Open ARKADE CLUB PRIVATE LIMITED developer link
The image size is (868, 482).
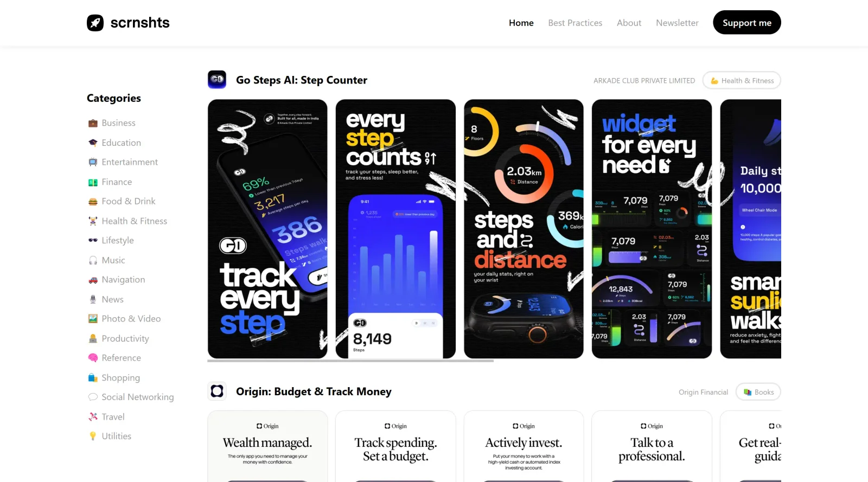644,81
